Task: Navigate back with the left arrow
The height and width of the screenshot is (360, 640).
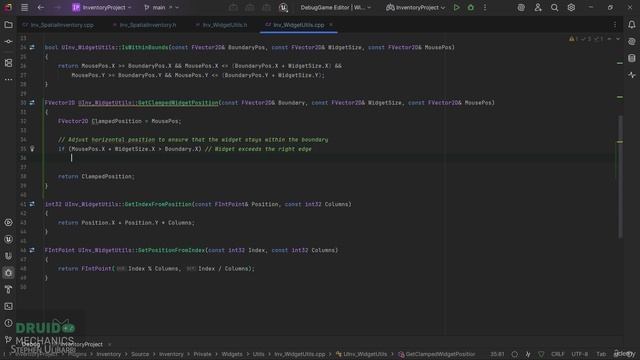Action: [x=41, y=7]
